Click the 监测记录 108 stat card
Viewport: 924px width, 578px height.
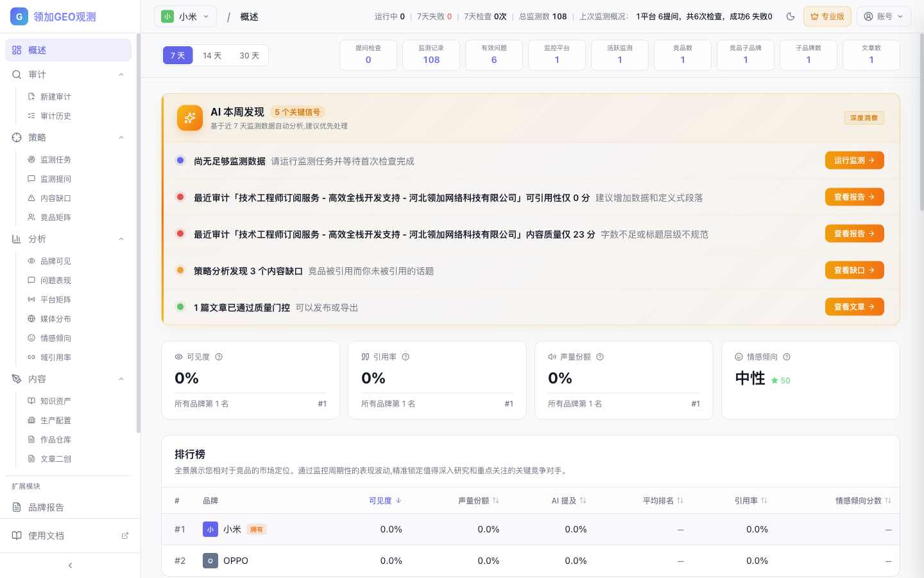(x=431, y=55)
